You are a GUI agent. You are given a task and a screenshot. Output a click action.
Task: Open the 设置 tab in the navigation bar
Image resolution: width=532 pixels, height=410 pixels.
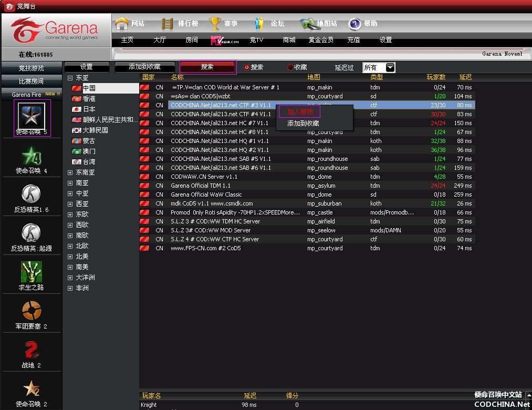pos(386,40)
